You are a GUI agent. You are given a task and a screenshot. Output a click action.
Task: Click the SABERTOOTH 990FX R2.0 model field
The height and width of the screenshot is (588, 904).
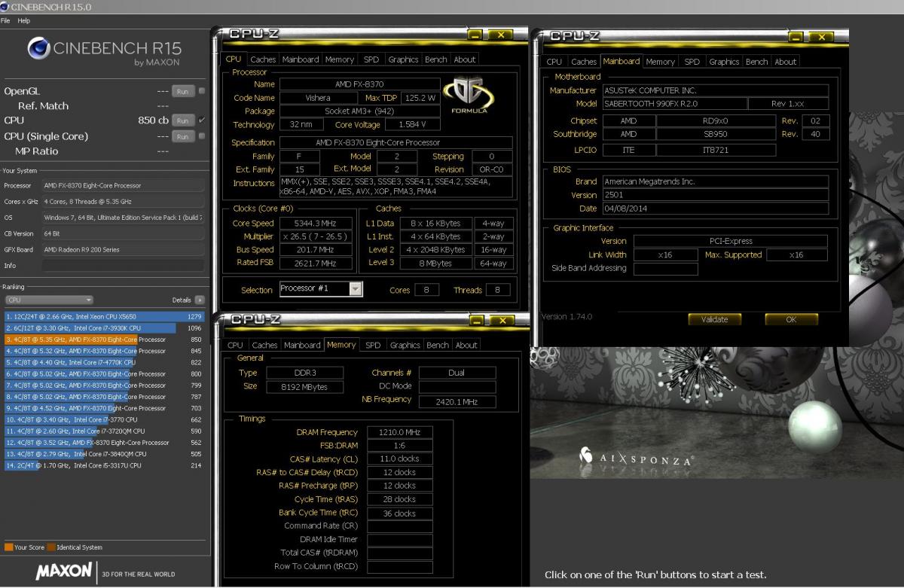pos(674,104)
